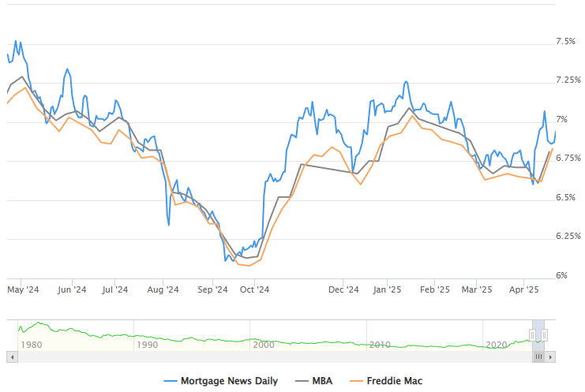The image size is (585, 392).
Task: Select 1990 on the navigator timeline
Action: click(148, 345)
